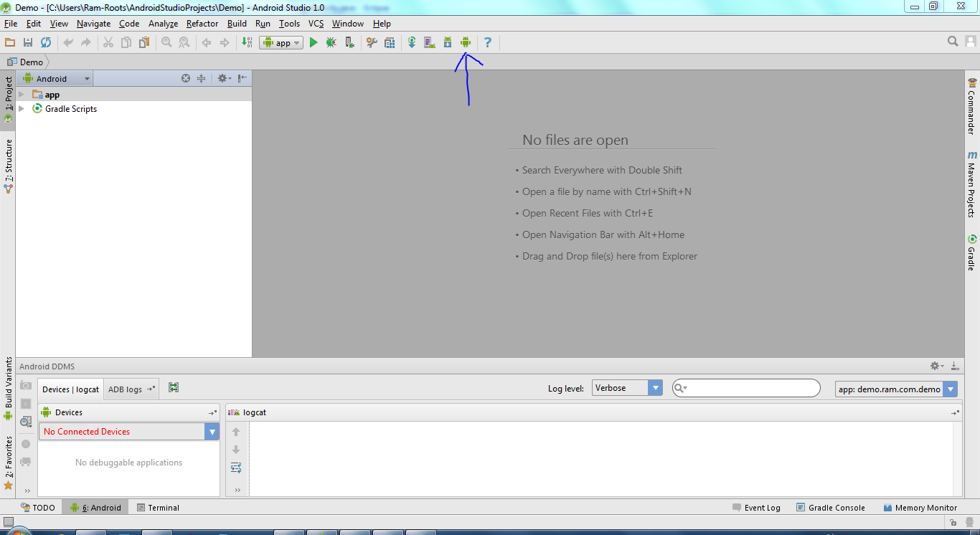The width and height of the screenshot is (980, 535).
Task: Open the Event Log button
Action: point(756,508)
